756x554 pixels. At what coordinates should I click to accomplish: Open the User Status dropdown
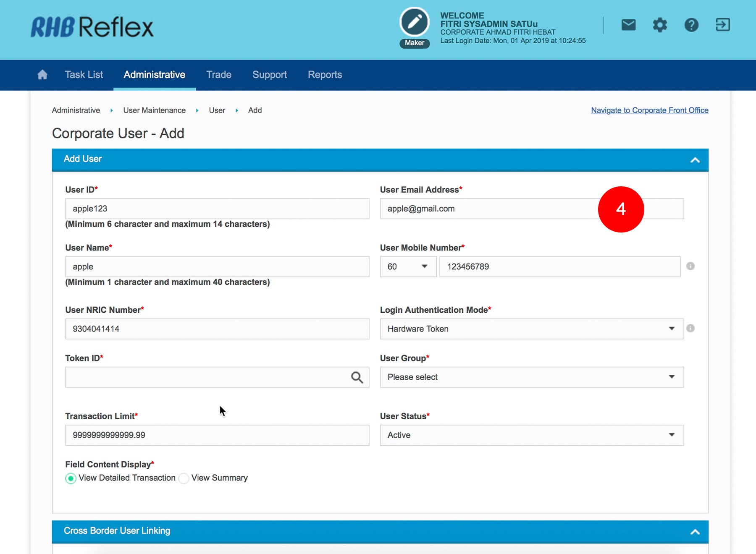point(532,435)
